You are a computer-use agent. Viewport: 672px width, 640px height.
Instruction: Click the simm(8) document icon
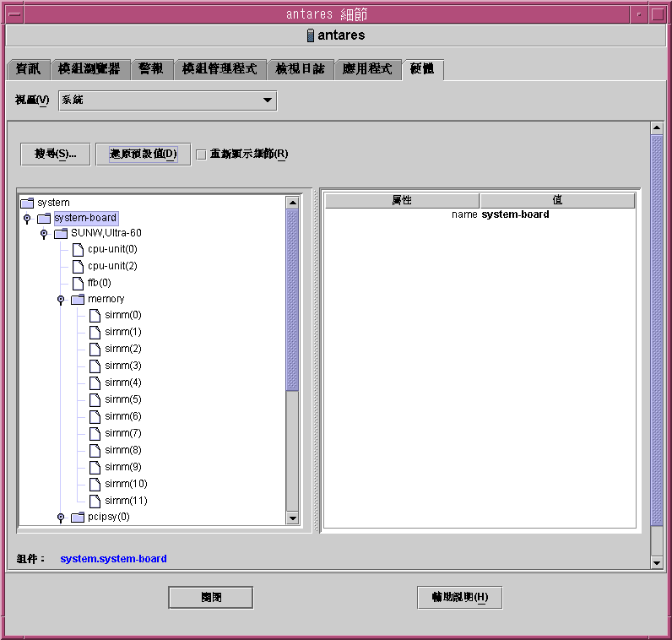[95, 450]
